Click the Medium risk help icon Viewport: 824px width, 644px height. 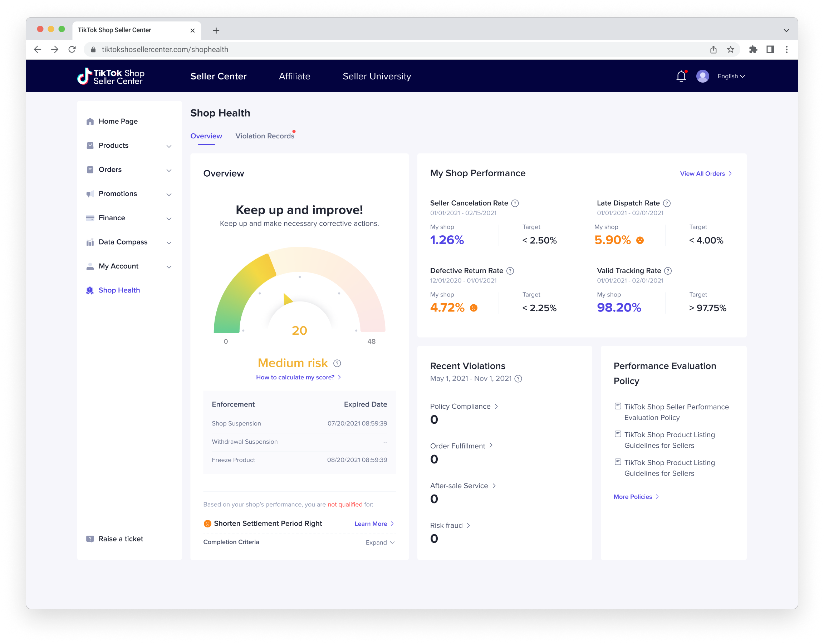pos(337,363)
